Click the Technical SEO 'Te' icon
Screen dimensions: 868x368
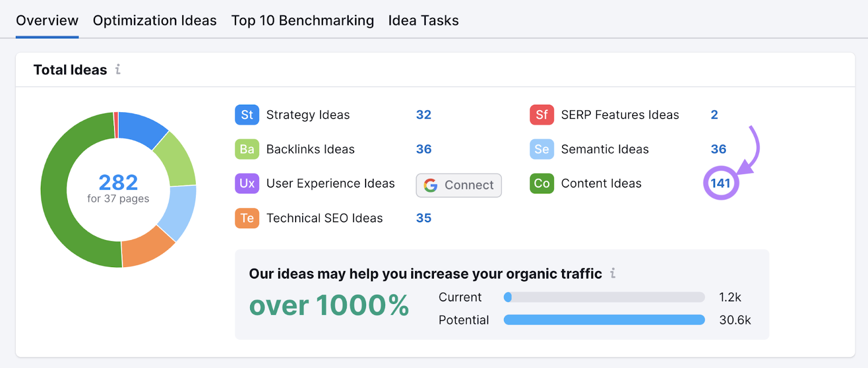point(247,218)
